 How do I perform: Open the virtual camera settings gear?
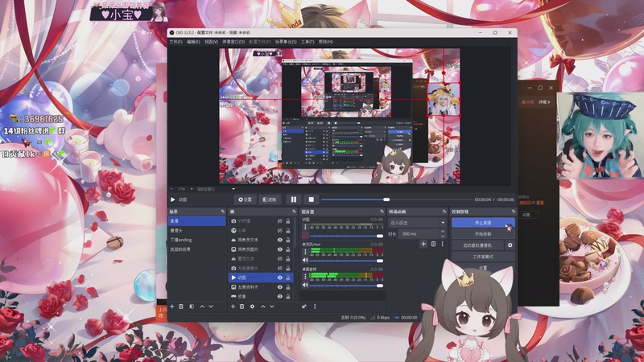(x=510, y=245)
